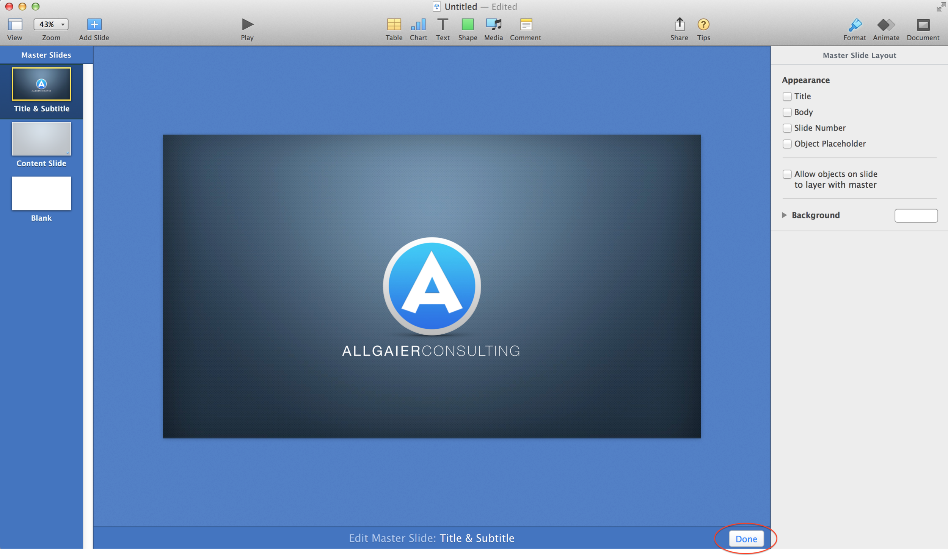Open the View options icon
948x560 pixels.
(15, 25)
